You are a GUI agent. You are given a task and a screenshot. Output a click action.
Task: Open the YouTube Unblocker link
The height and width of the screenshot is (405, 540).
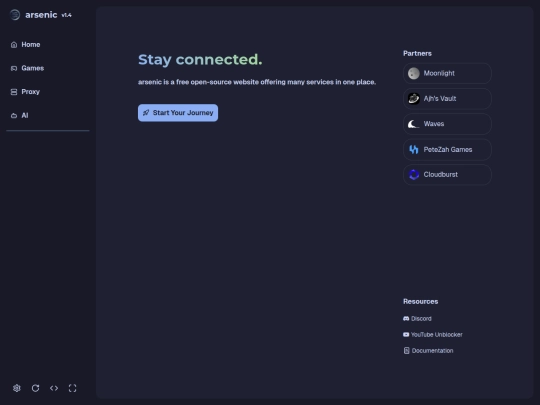(433, 334)
